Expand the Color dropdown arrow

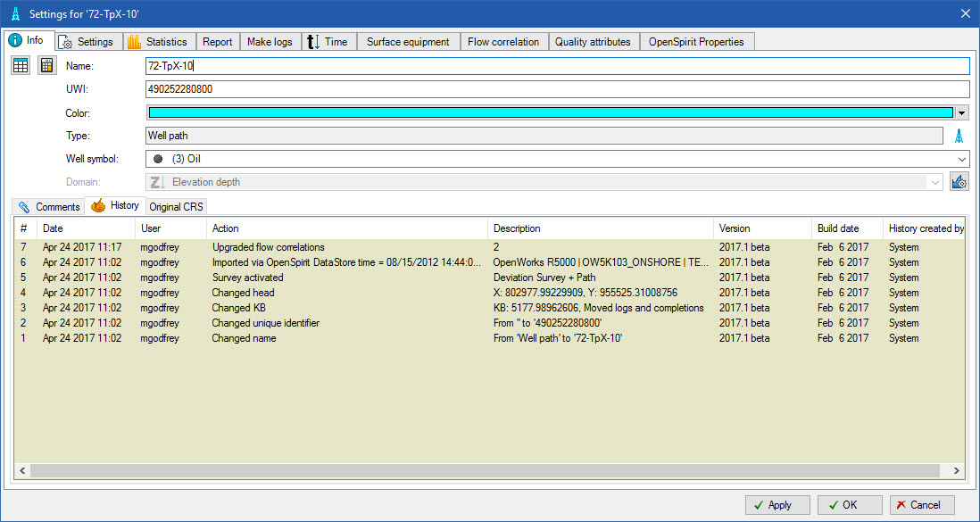(x=961, y=113)
